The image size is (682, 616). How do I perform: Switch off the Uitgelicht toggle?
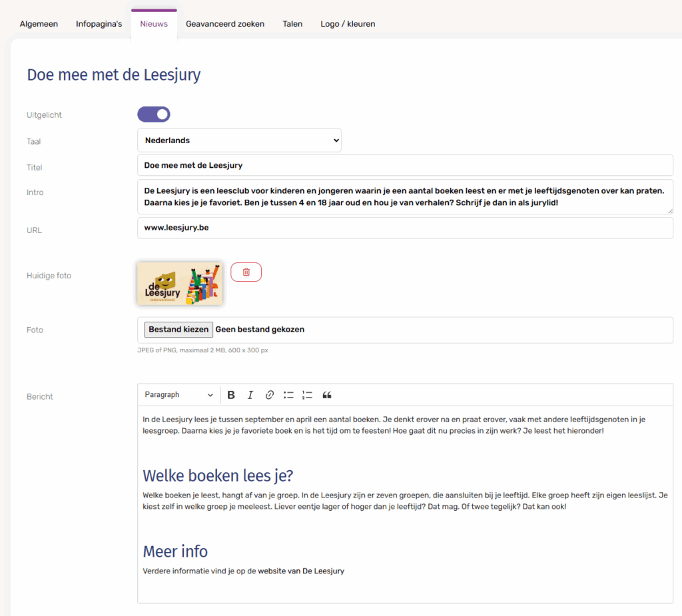[154, 115]
